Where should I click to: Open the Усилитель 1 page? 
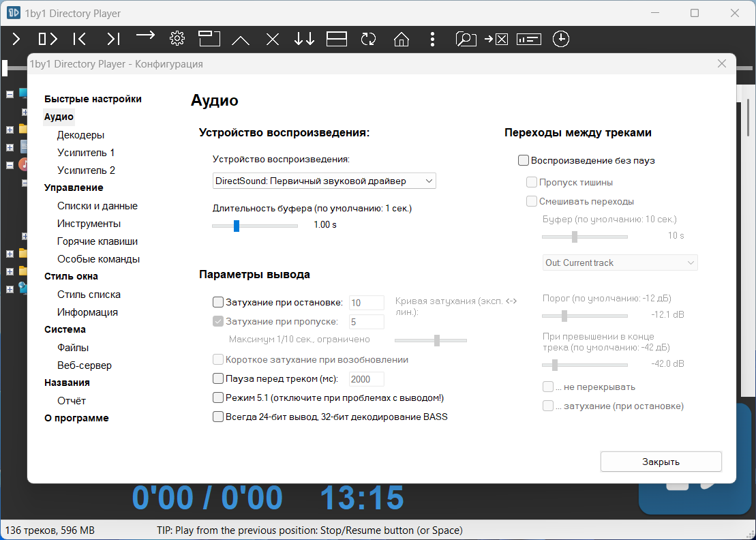coord(86,153)
